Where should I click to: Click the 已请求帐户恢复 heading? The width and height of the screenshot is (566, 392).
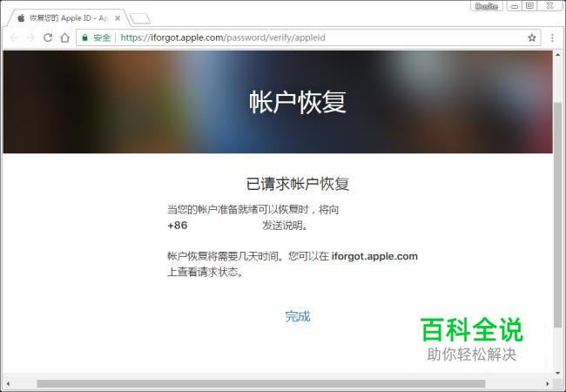tap(298, 183)
